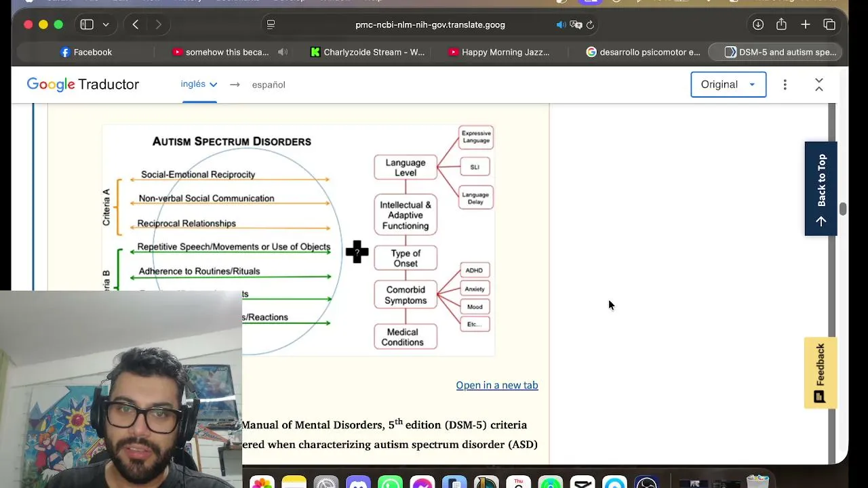The image size is (868, 488).
Task: Reload the current page
Action: tap(590, 24)
